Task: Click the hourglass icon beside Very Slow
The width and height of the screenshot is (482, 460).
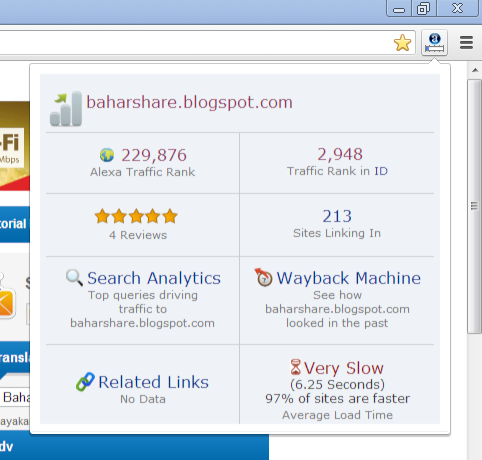Action: [x=295, y=367]
